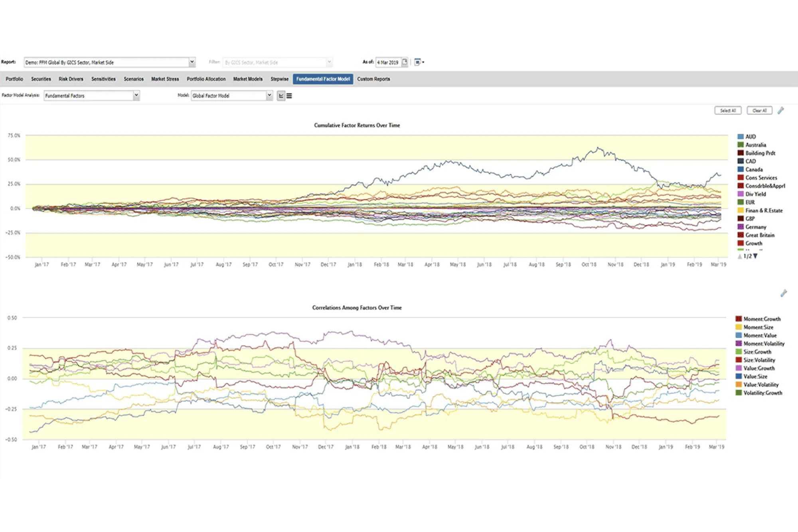Toggle AUD series in legend
This screenshot has width=798, height=532.
click(751, 136)
